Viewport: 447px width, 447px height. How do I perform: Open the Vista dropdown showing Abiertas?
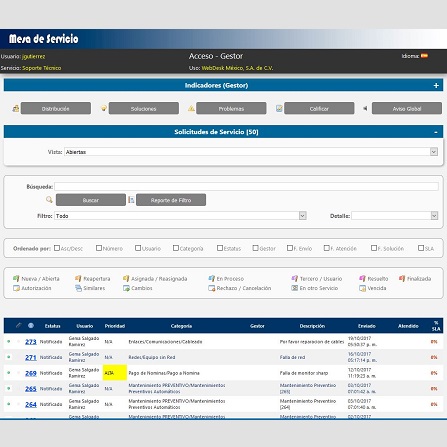[x=251, y=152]
